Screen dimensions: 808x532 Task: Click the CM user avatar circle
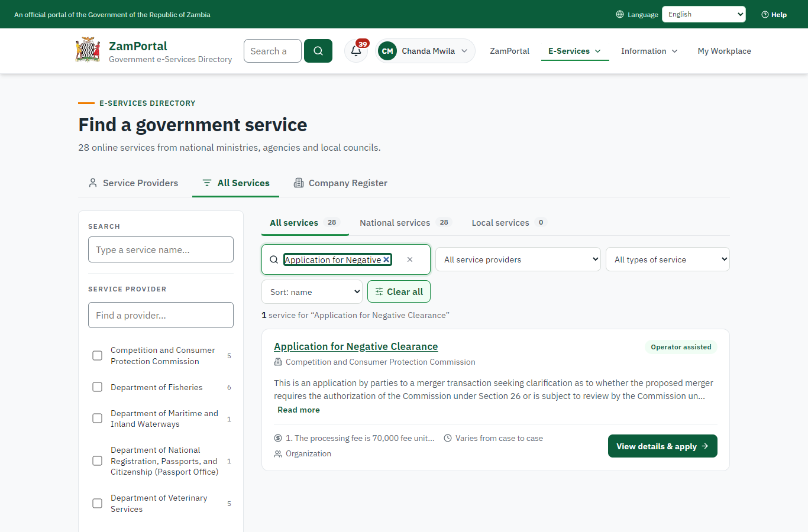click(x=387, y=51)
